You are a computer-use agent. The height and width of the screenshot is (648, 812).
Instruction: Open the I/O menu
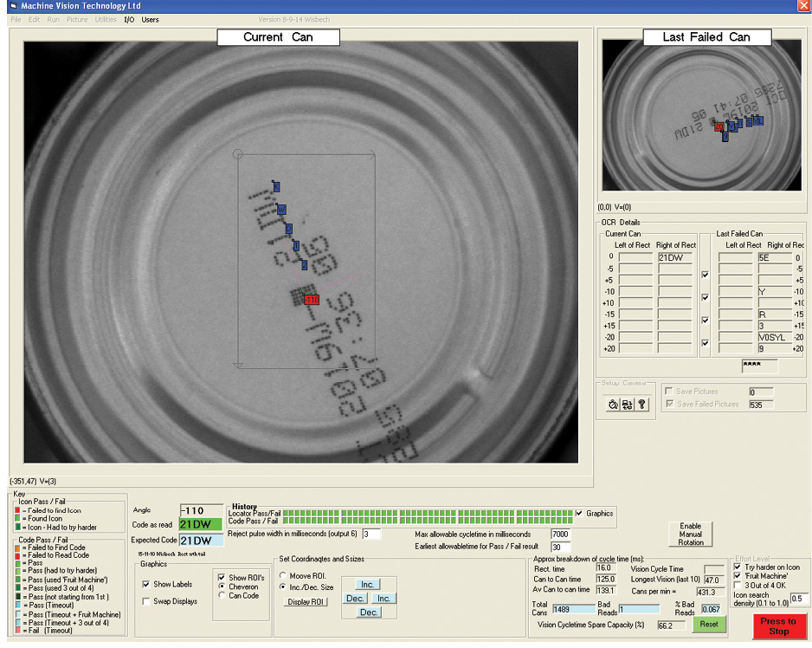tap(129, 20)
